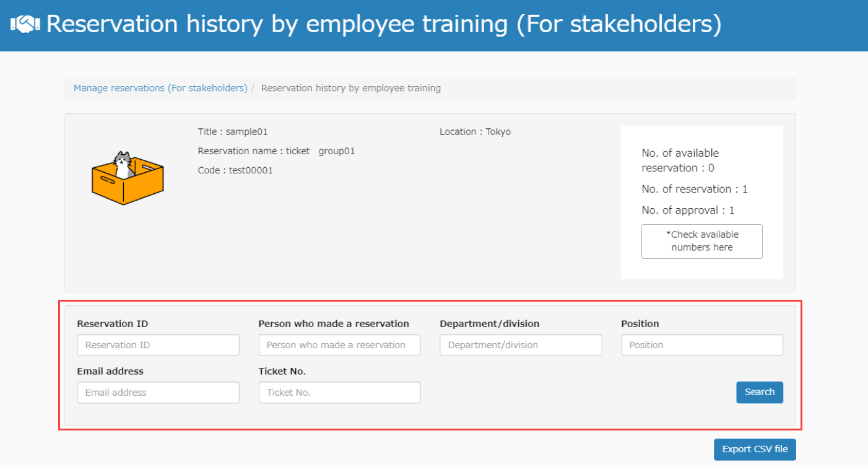Screen dimensions: 868x467
Task: Click the page header title text
Action: [384, 25]
